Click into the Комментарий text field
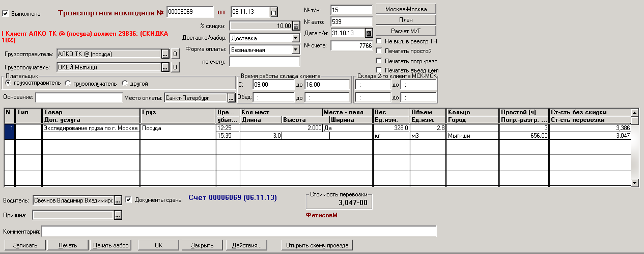644x254 pixels. (238, 232)
